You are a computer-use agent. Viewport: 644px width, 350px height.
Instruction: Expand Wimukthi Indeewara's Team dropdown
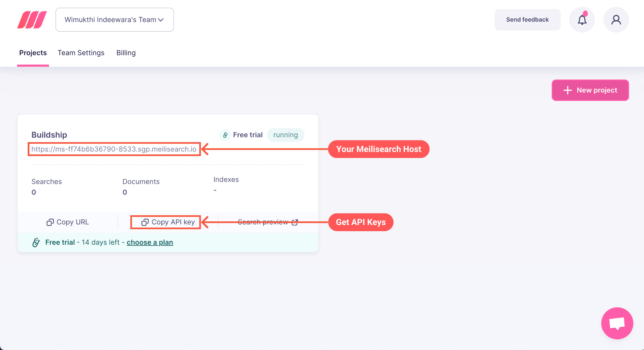point(110,20)
